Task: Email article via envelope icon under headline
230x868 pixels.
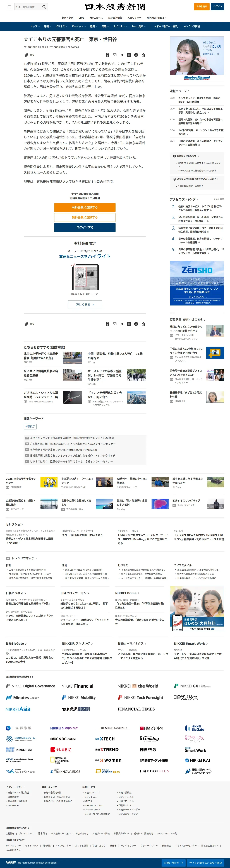Action: (115, 55)
